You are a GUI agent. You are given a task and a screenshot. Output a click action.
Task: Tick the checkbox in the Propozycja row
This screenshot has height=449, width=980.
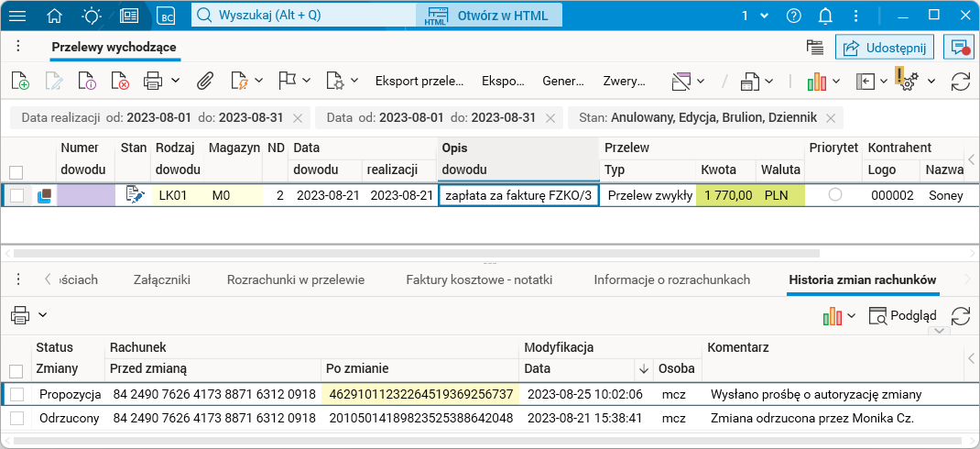coord(16,395)
